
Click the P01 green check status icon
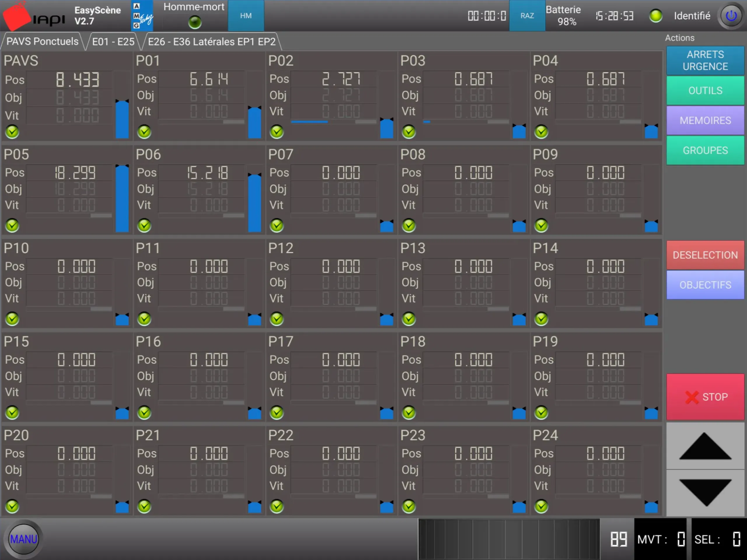[144, 132]
